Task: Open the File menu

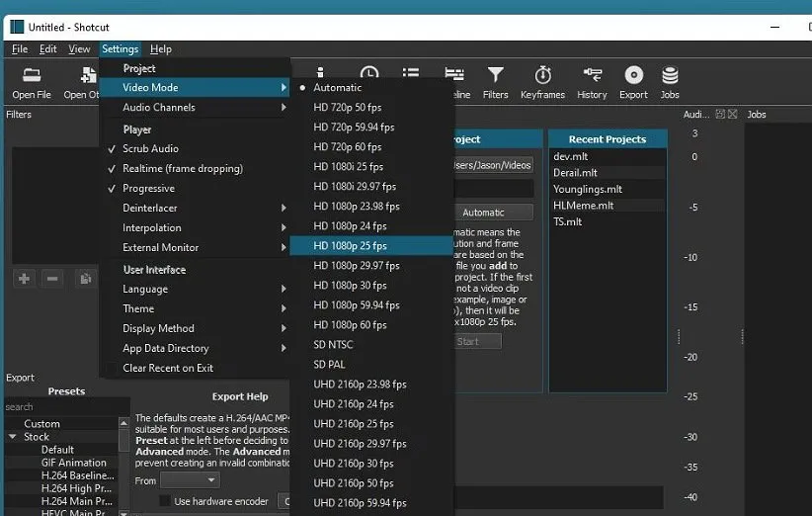Action: [x=20, y=49]
